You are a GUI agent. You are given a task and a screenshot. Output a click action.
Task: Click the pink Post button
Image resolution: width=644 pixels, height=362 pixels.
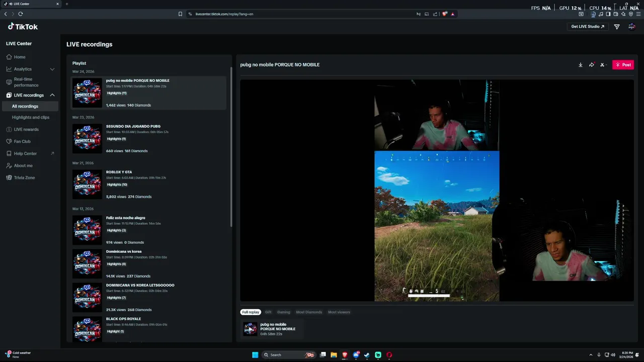(623, 65)
